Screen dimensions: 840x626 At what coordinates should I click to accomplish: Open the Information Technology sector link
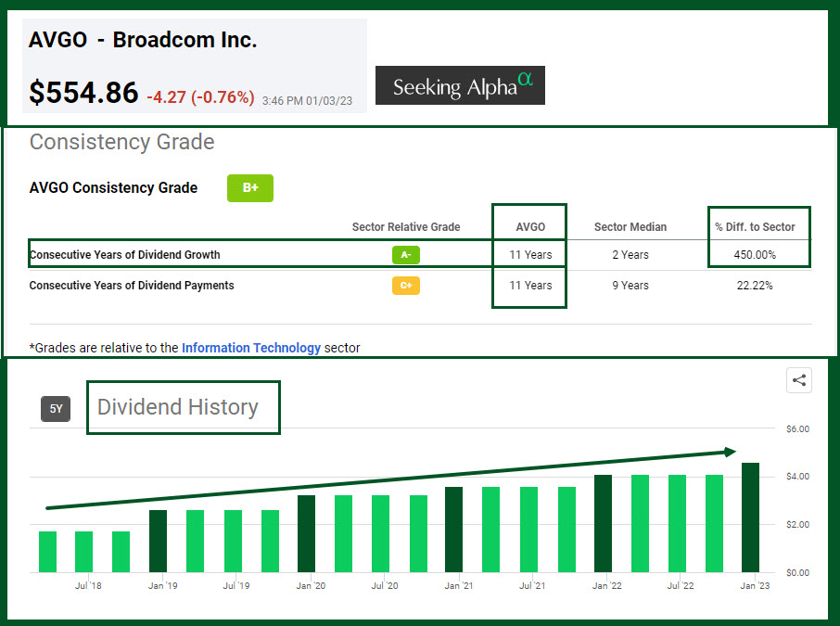pyautogui.click(x=251, y=348)
